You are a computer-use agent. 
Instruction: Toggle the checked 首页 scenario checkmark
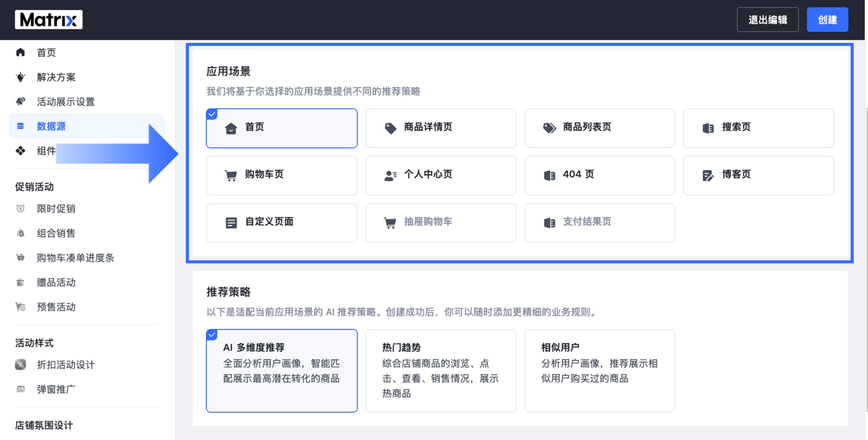(212, 114)
